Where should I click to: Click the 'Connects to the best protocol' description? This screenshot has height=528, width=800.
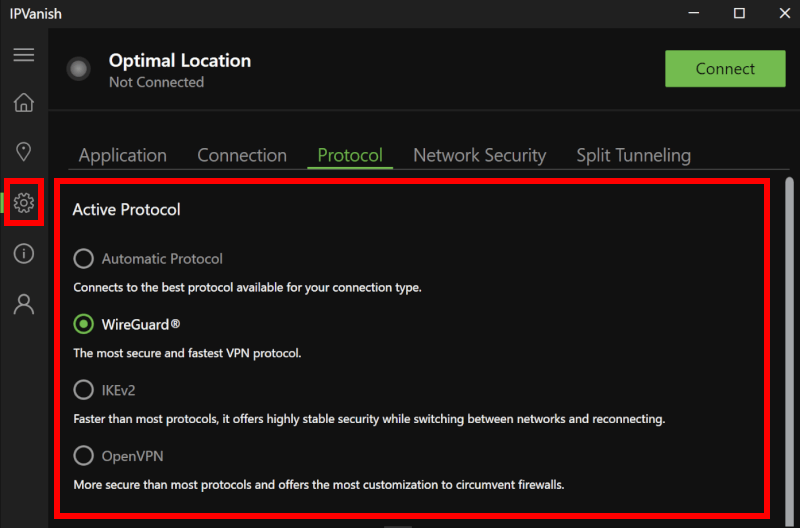pos(247,288)
